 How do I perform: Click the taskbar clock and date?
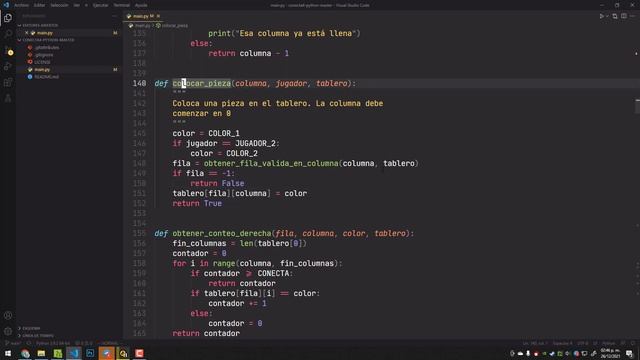coord(611,353)
